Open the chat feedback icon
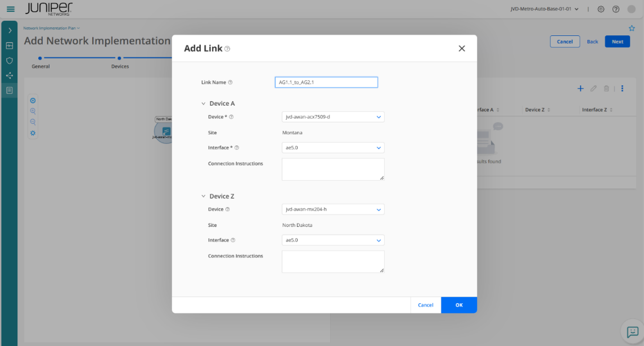644x346 pixels. tap(633, 331)
